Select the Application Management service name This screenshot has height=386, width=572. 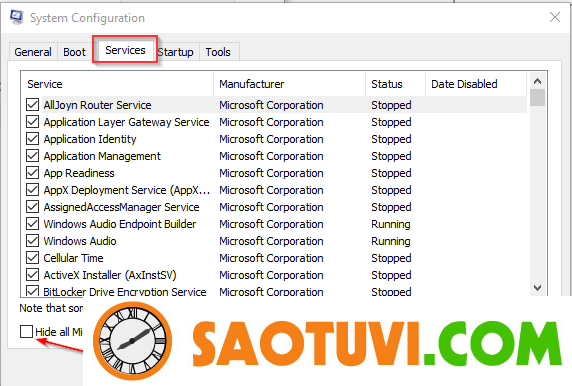[x=102, y=156]
